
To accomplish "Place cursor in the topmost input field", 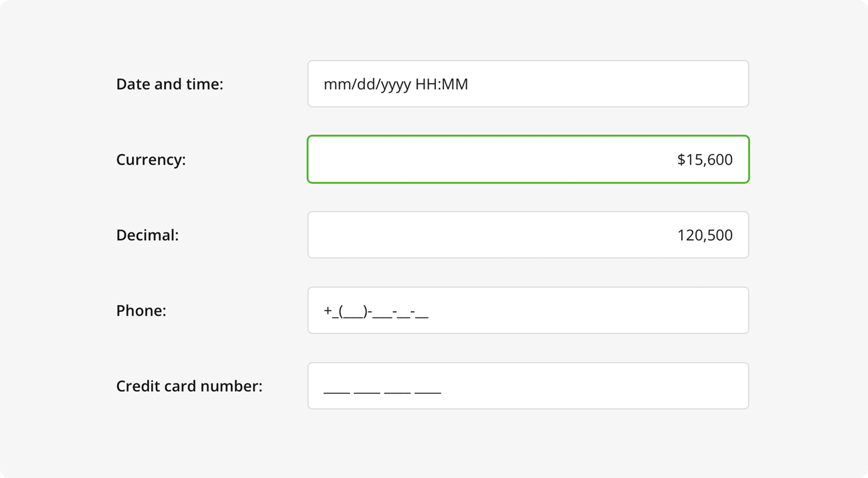I will pos(528,84).
